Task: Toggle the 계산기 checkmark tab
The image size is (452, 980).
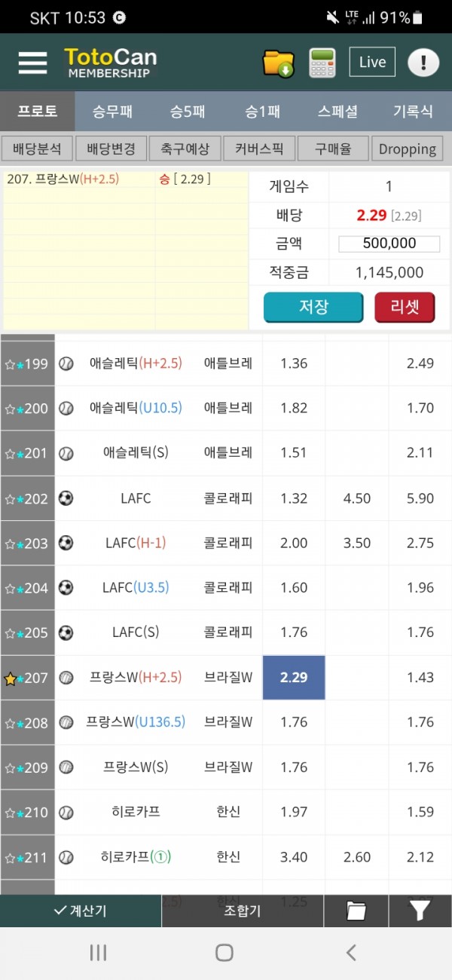Action: pos(81,911)
